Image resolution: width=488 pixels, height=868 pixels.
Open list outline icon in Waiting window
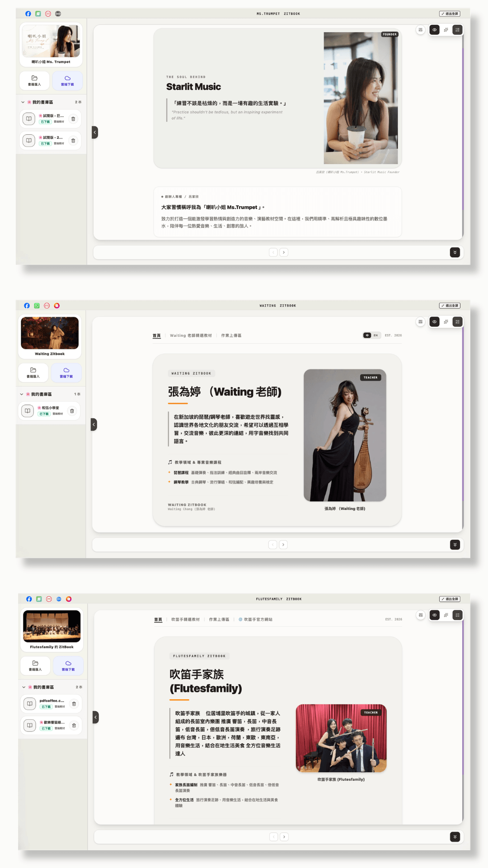[x=458, y=322]
